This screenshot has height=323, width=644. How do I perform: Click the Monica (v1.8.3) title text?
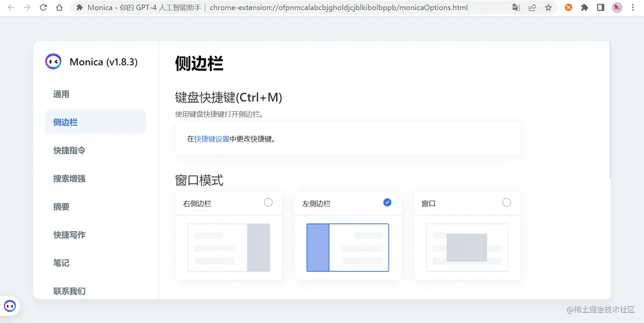pos(103,62)
